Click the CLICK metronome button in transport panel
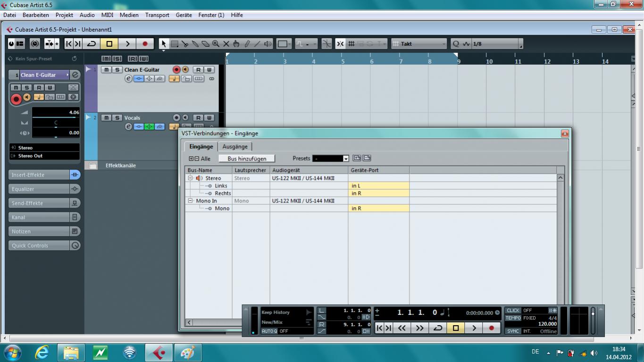The width and height of the screenshot is (644, 362). (513, 311)
